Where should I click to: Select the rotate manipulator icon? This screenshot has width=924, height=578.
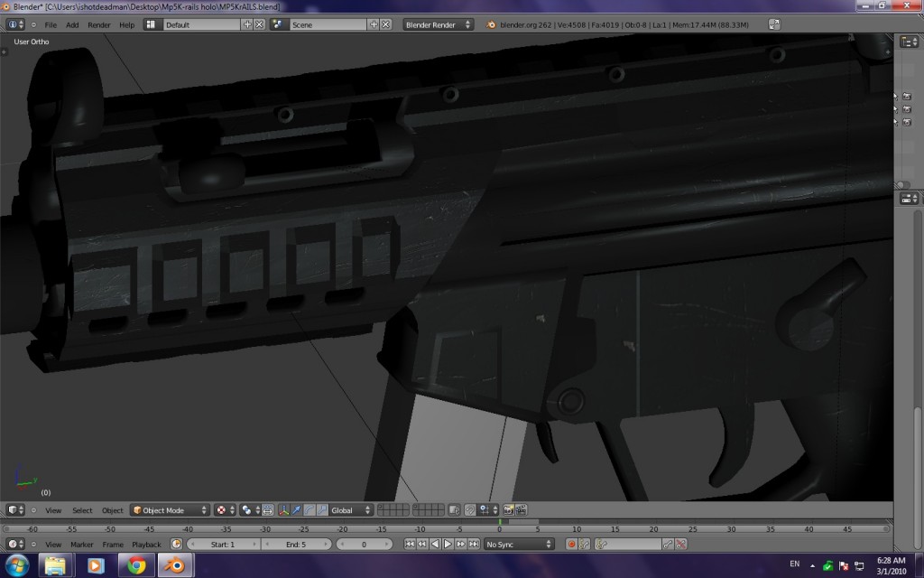click(310, 509)
